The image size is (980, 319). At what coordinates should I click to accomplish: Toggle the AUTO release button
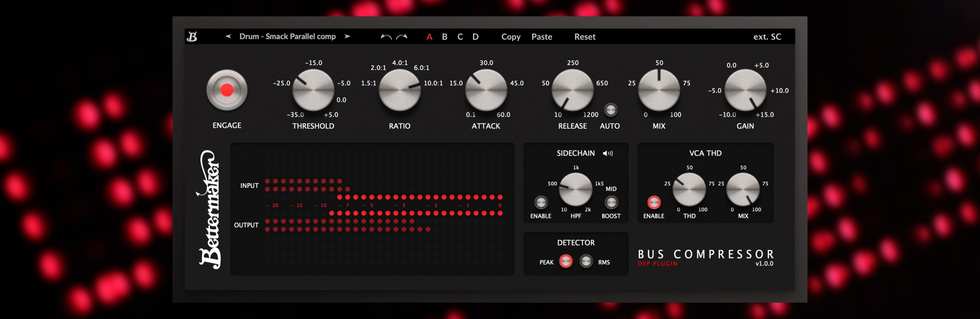611,110
